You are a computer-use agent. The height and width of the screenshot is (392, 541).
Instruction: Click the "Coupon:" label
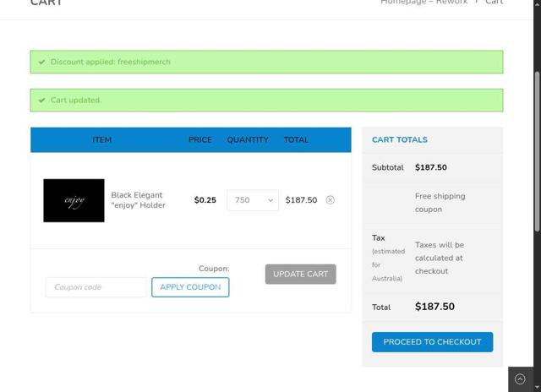214,269
